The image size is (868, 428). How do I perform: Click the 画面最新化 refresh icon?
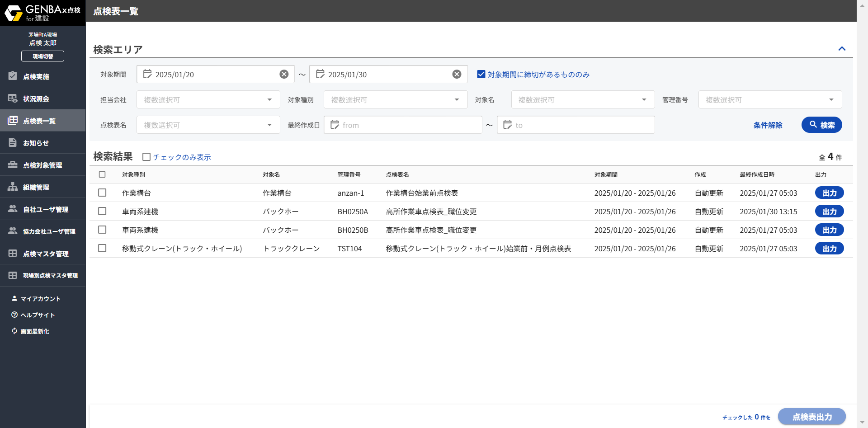point(14,331)
